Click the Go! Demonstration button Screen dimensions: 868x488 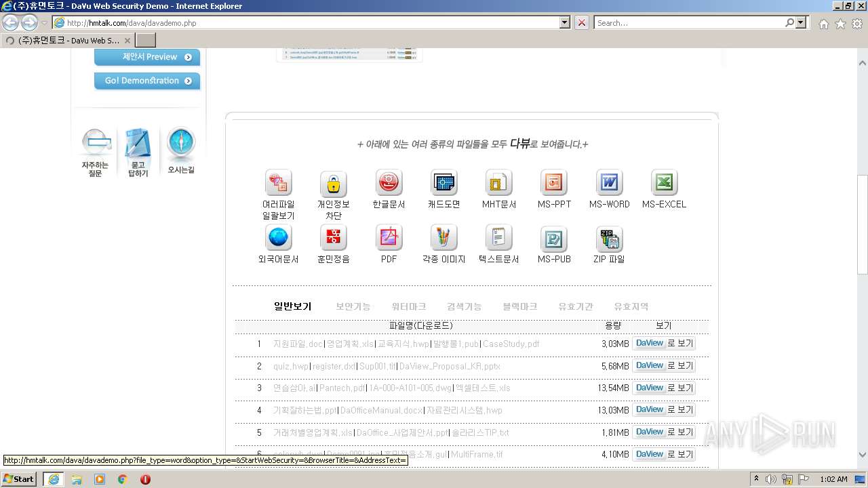[x=147, y=81]
